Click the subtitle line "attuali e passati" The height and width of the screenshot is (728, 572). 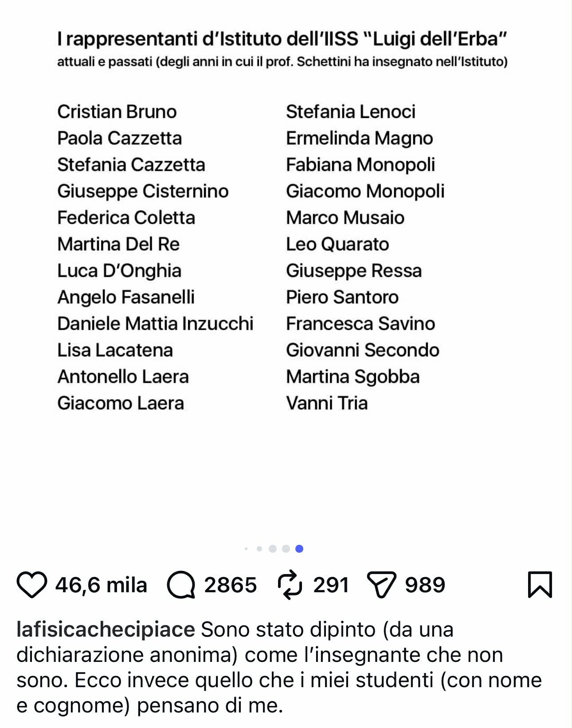click(282, 62)
